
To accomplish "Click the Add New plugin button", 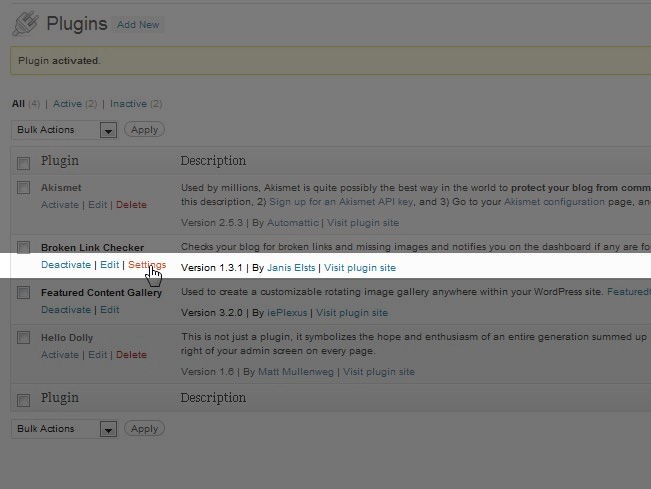I will pyautogui.click(x=138, y=24).
